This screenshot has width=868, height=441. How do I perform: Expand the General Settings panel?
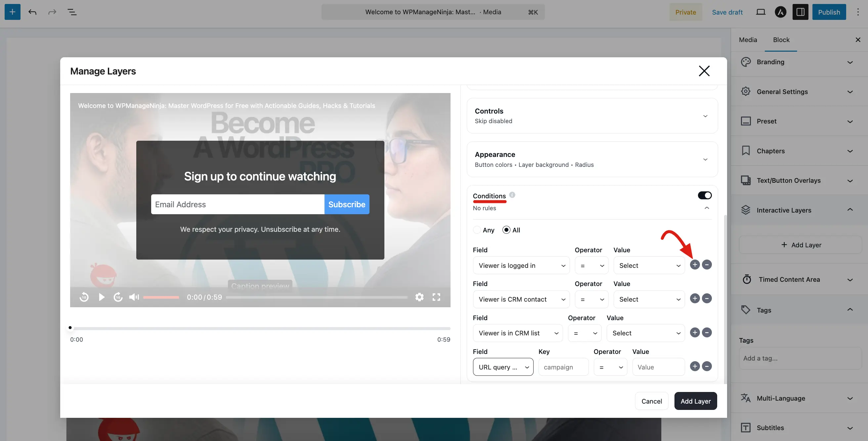tap(799, 92)
